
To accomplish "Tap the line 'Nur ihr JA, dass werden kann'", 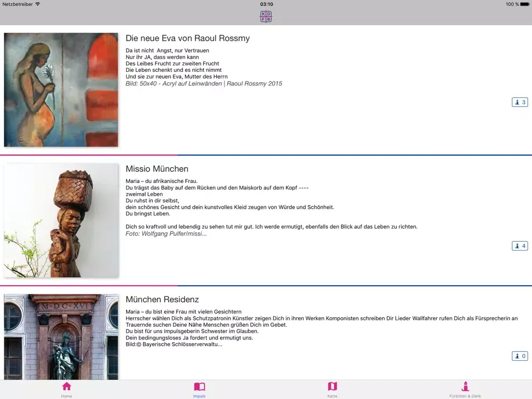I will pyautogui.click(x=162, y=57).
